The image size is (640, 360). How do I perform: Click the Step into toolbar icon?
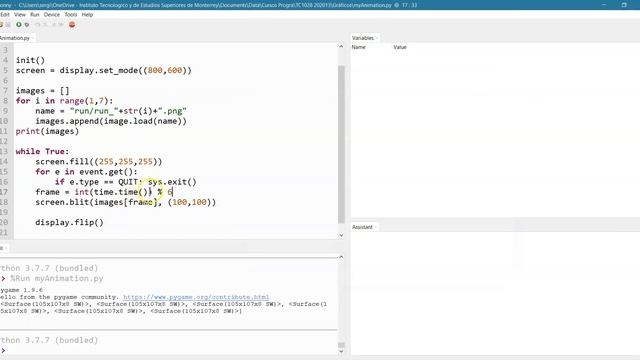[x=45, y=24]
